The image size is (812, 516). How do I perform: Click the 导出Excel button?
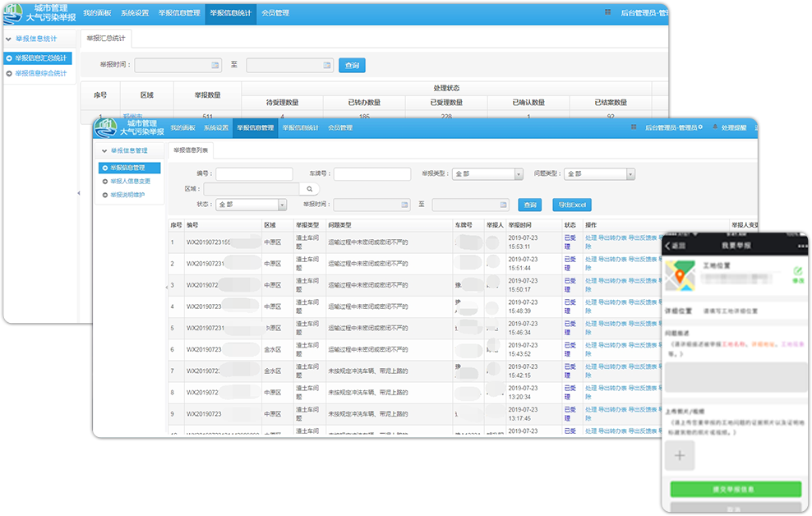tap(571, 205)
